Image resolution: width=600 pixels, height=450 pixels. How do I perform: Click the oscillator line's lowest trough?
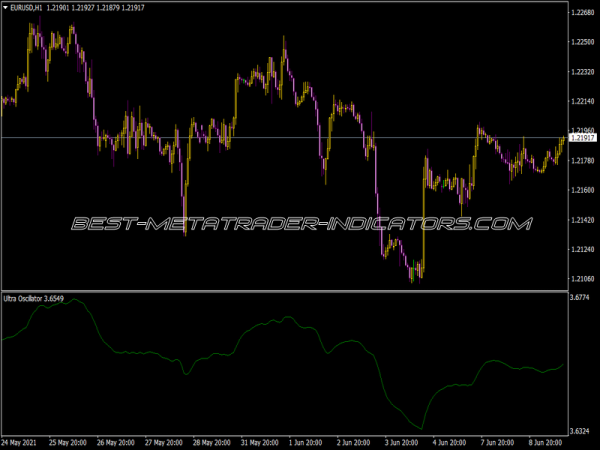point(420,428)
